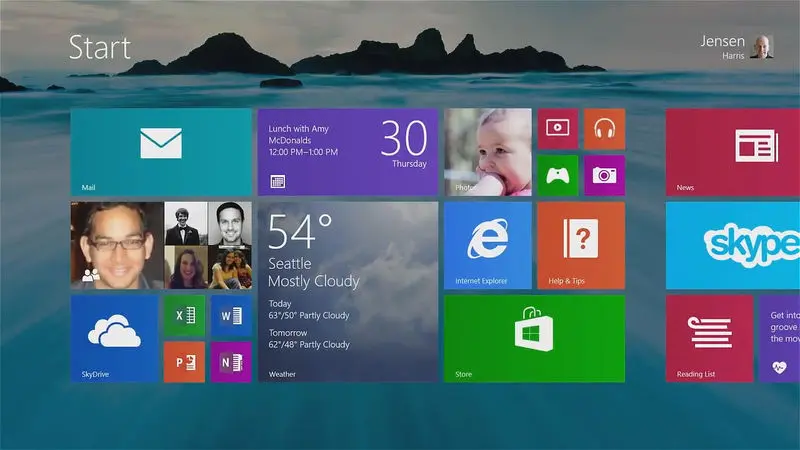
Task: Click the 'Lunch with Amy McDonalds' appointment text
Action: (x=298, y=134)
